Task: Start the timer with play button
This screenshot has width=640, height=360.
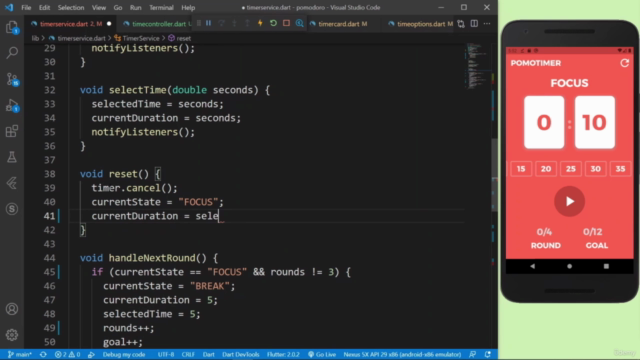Action: coord(569,201)
